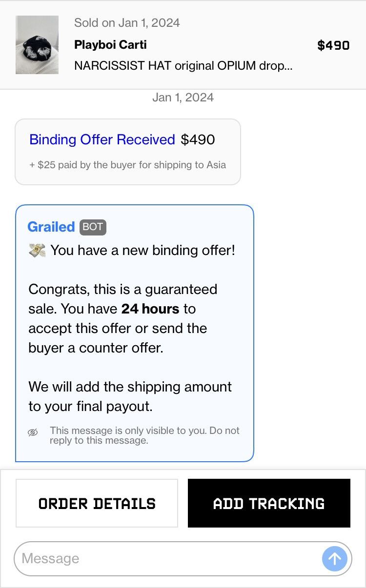Tap the blue send arrow button

pyautogui.click(x=335, y=558)
